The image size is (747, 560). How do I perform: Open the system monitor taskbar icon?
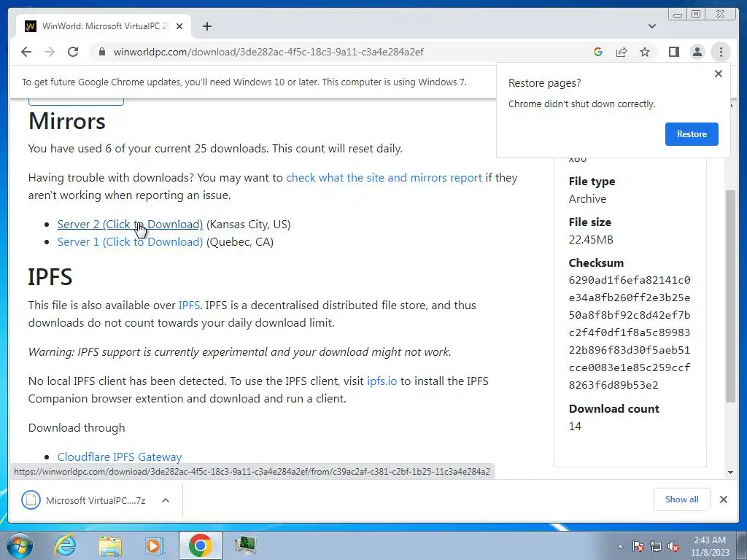click(246, 545)
